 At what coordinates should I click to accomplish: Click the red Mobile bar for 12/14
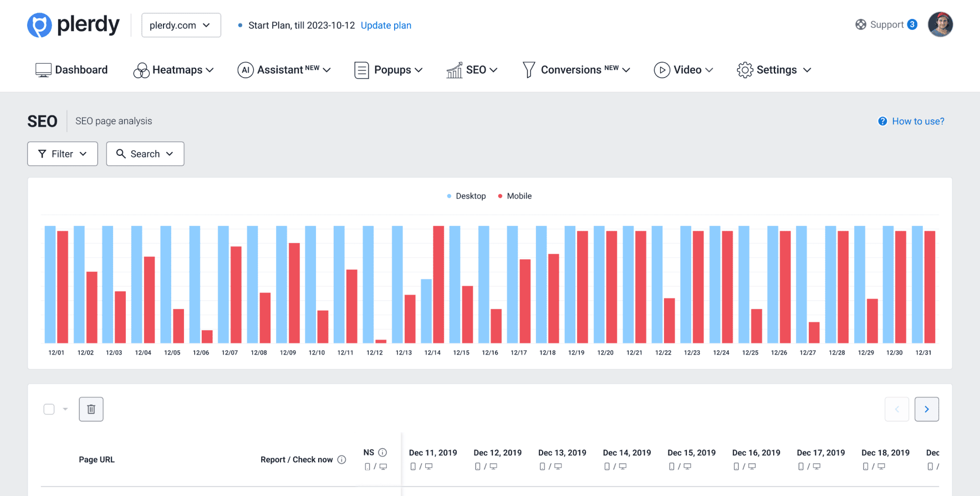[x=438, y=284]
